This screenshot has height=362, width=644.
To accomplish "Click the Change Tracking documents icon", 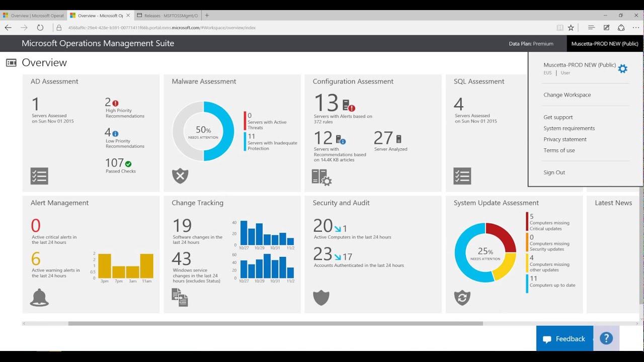I will tap(180, 298).
